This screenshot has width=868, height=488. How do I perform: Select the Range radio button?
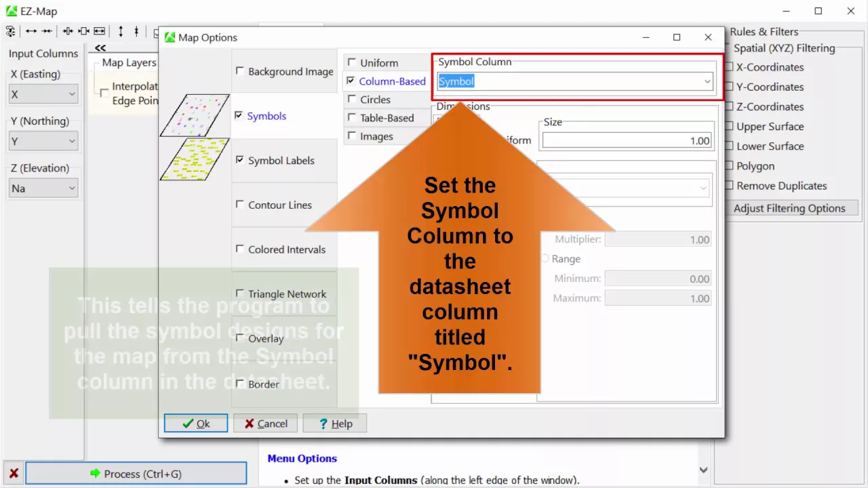(x=545, y=258)
